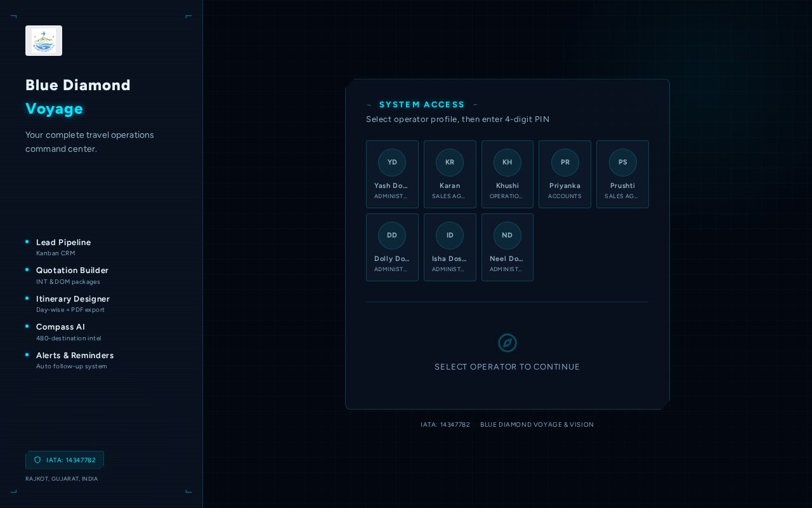Click the Priyanka ACCOUNTS role label
Viewport: 812px width, 508px height.
[x=565, y=196]
